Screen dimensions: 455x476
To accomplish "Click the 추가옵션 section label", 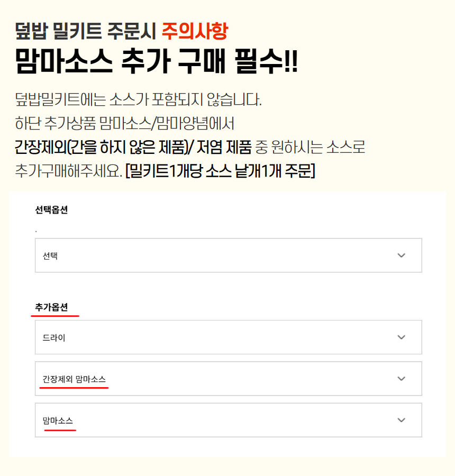I will click(x=51, y=307).
